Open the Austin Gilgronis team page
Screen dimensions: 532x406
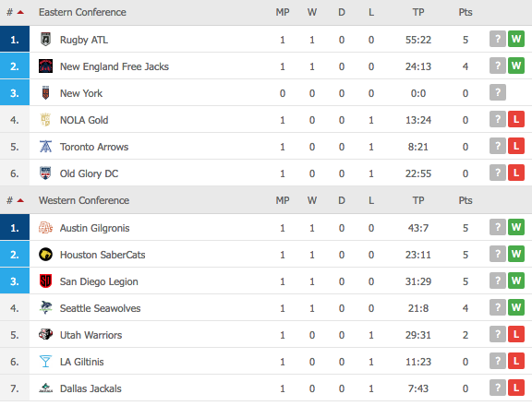tap(94, 228)
